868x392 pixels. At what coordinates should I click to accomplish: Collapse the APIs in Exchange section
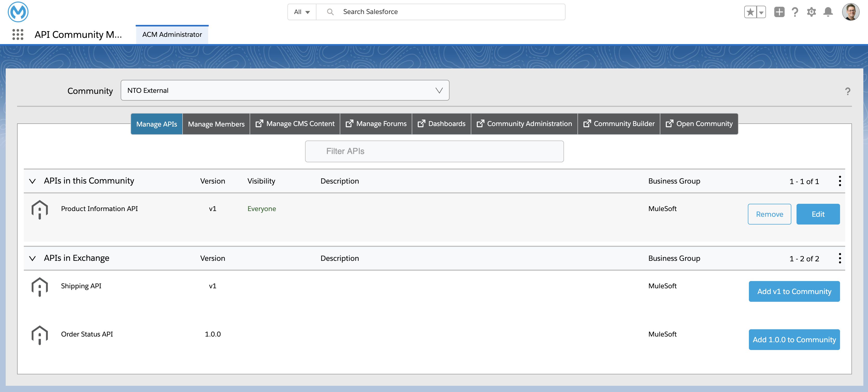point(32,258)
